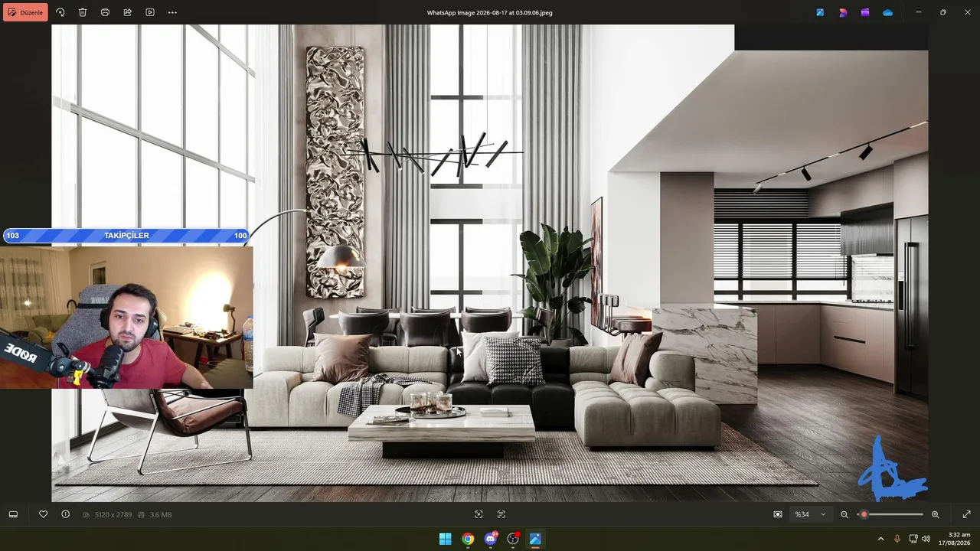Zoom out with the minus magnifier
The image size is (980, 551).
point(844,514)
